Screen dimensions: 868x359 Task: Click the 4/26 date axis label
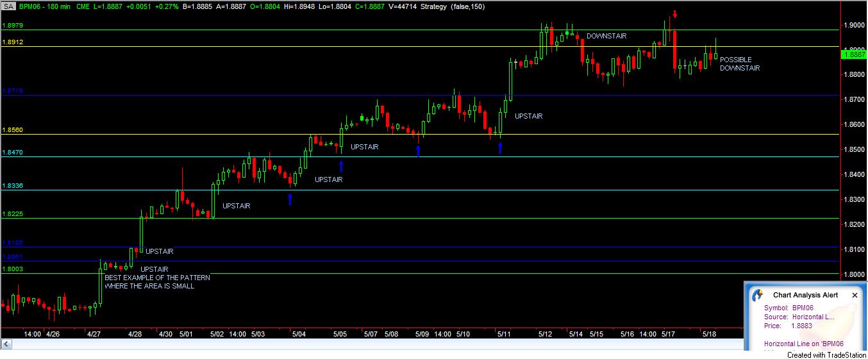pyautogui.click(x=53, y=334)
